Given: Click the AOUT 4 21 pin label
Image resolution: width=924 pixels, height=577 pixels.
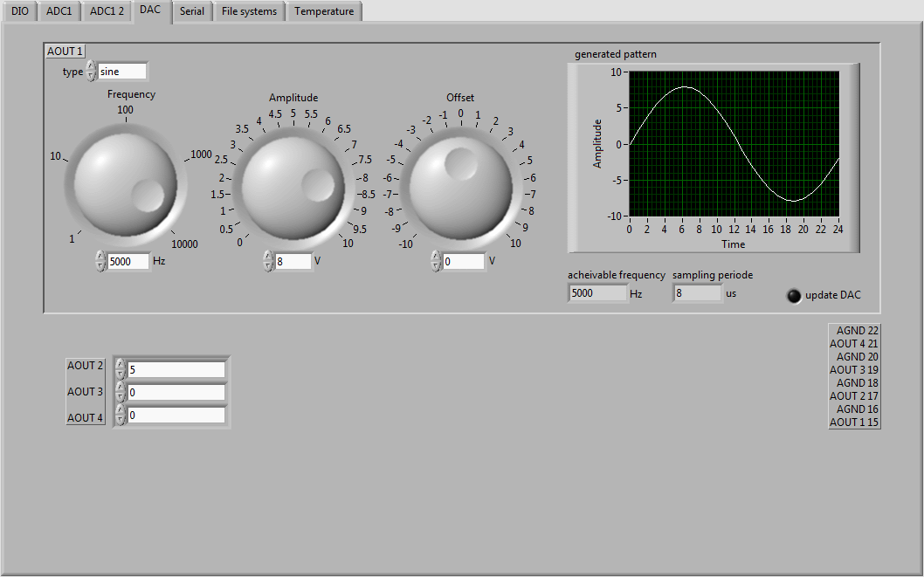Looking at the screenshot, I should pyautogui.click(x=854, y=344).
